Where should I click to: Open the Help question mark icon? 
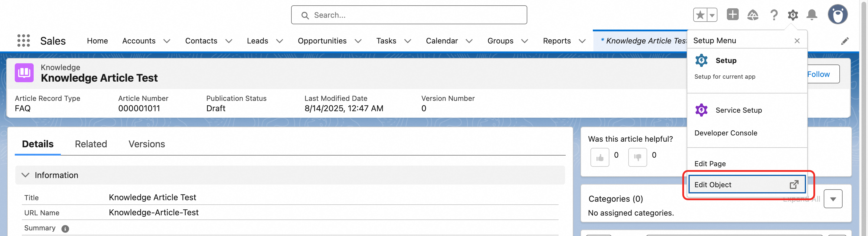(774, 15)
